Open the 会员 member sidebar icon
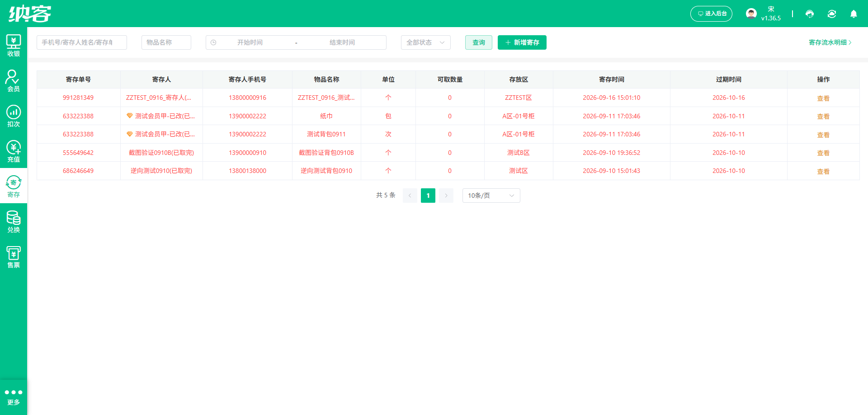The height and width of the screenshot is (415, 868). 14,81
